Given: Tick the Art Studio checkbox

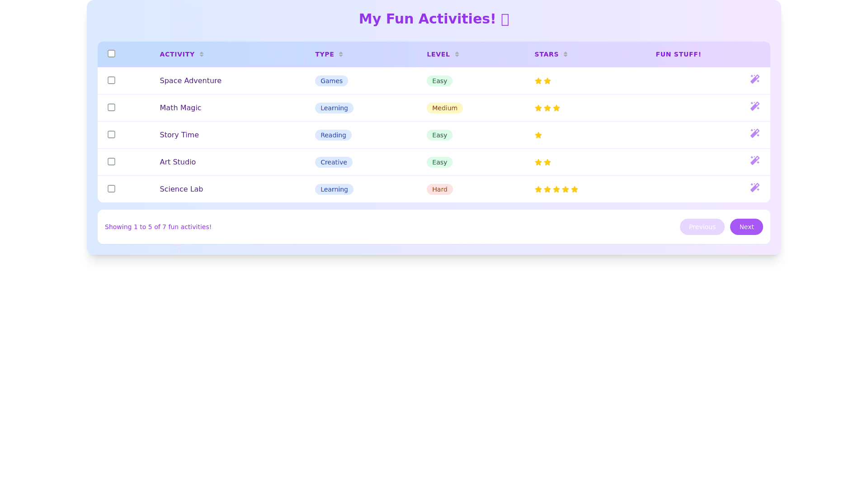Looking at the screenshot, I should [x=111, y=162].
